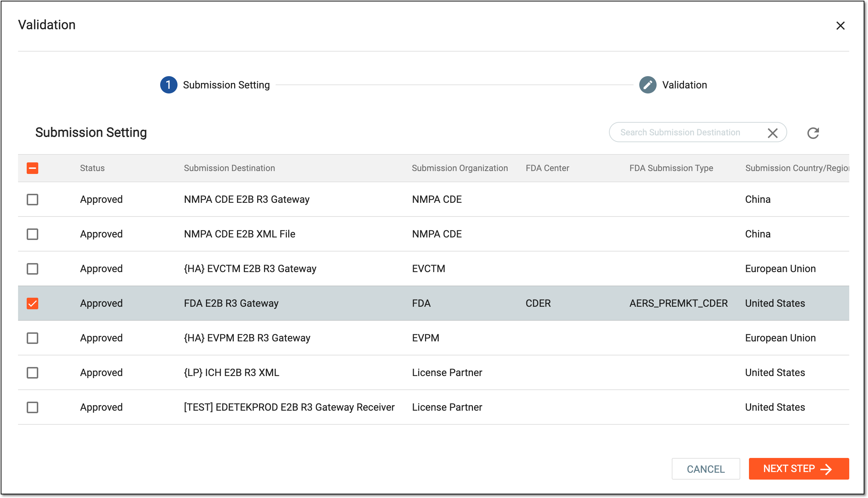Click the Submission Organization column header

click(460, 168)
